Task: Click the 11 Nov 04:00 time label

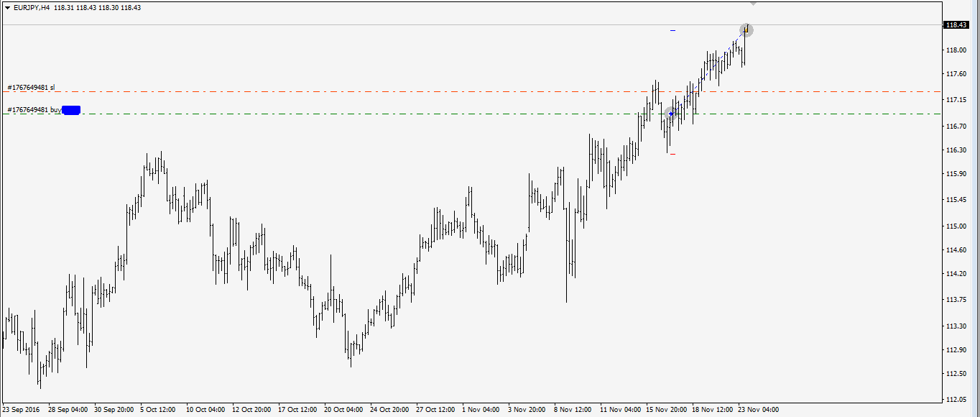Action: (621, 410)
